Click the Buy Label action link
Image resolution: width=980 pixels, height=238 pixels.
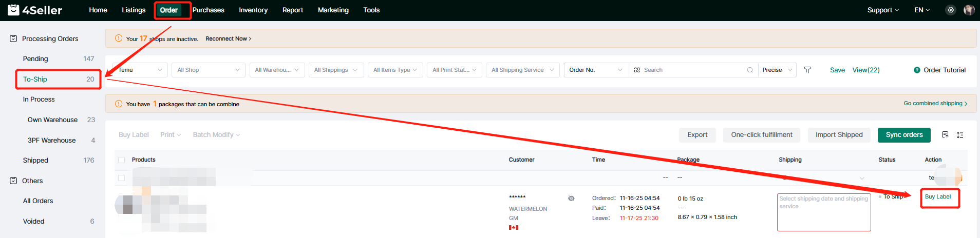pos(938,197)
